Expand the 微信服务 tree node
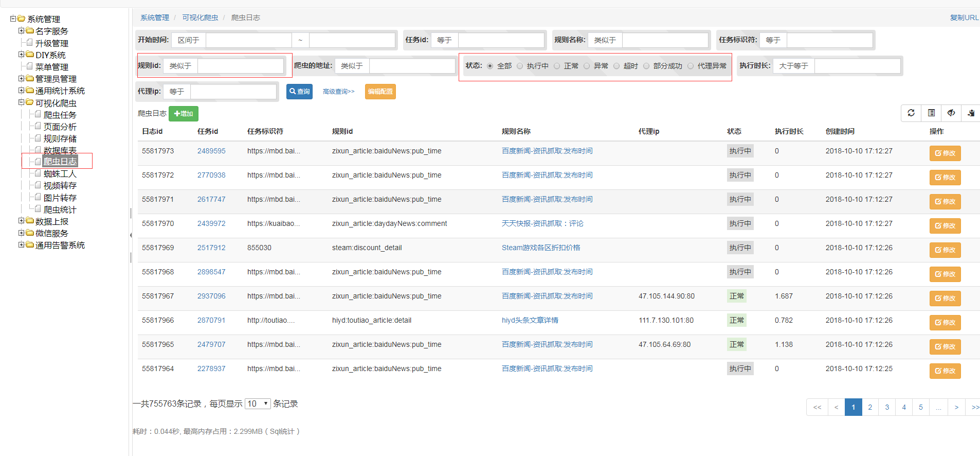 click(22, 233)
